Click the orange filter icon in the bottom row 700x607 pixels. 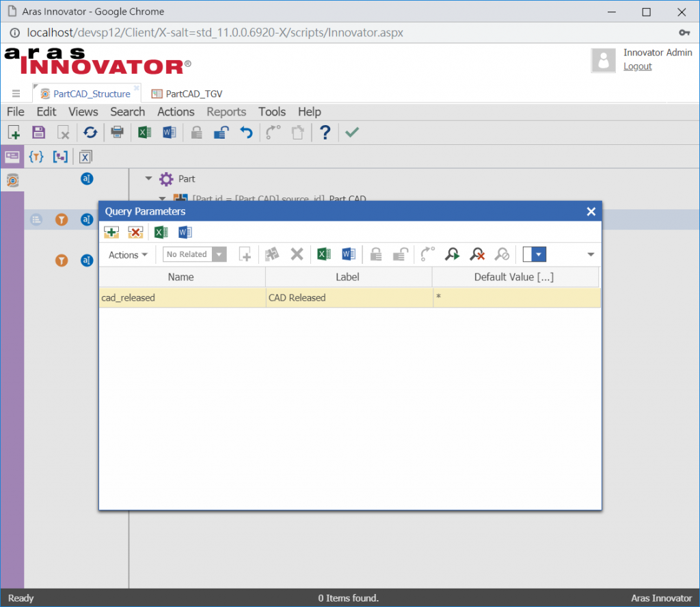(62, 260)
